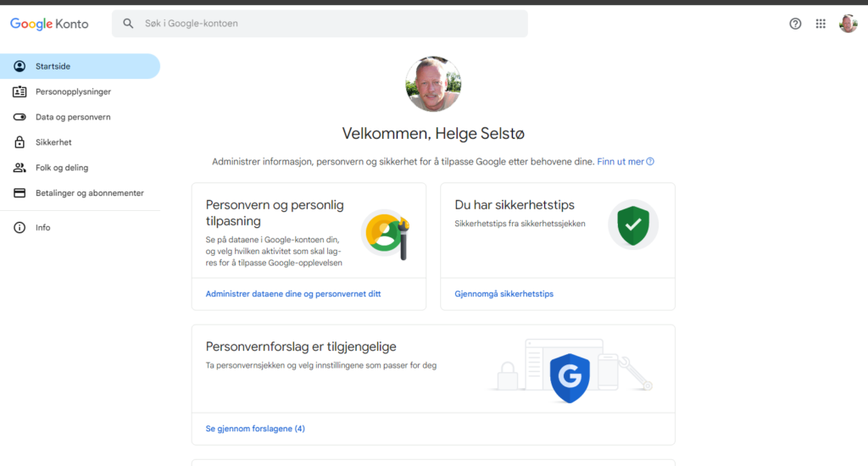Image resolution: width=868 pixels, height=466 pixels.
Task: Click the Personvern og personlig tilpasning heading
Action: coord(275,213)
